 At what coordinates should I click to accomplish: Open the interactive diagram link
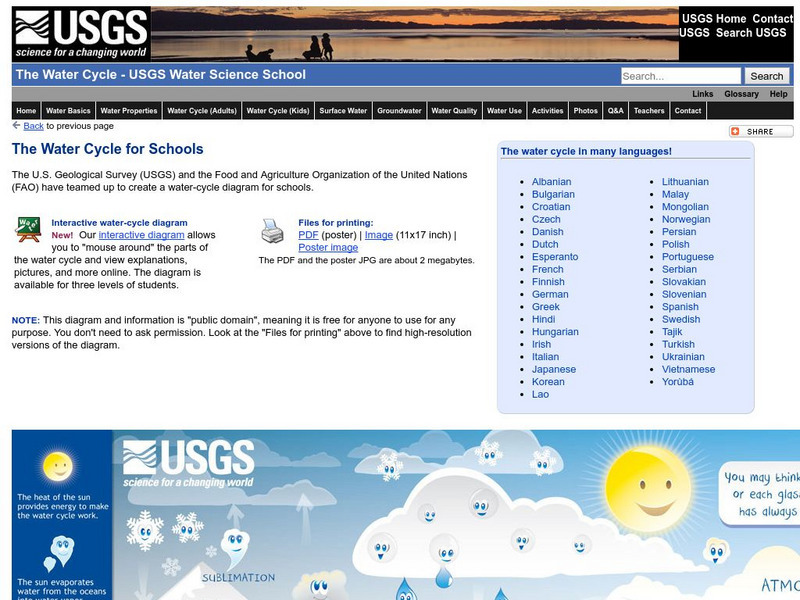coord(141,235)
